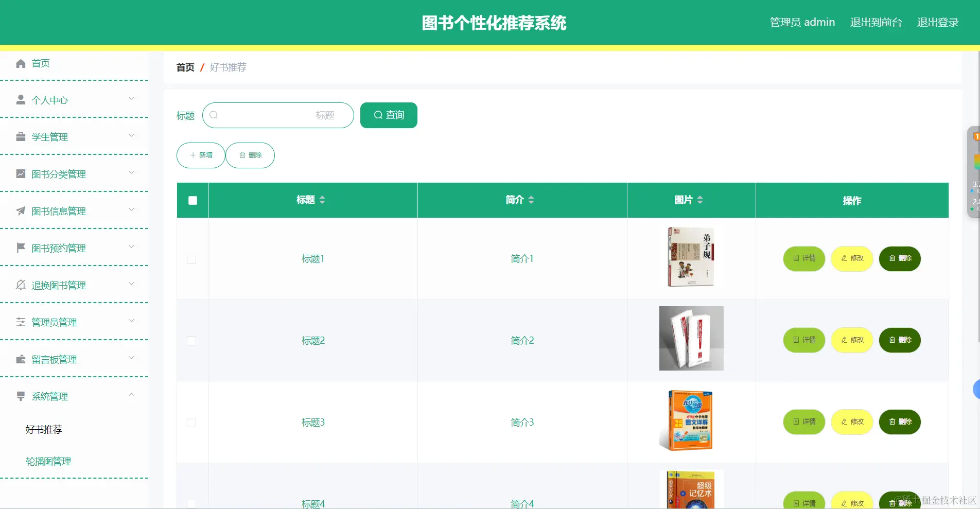Go to 退出到前台 in the top bar

[x=876, y=22]
